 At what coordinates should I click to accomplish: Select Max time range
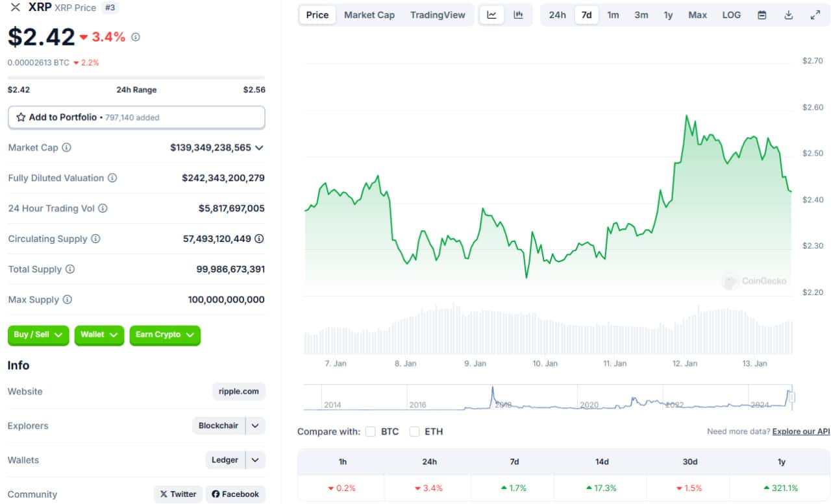(x=698, y=15)
